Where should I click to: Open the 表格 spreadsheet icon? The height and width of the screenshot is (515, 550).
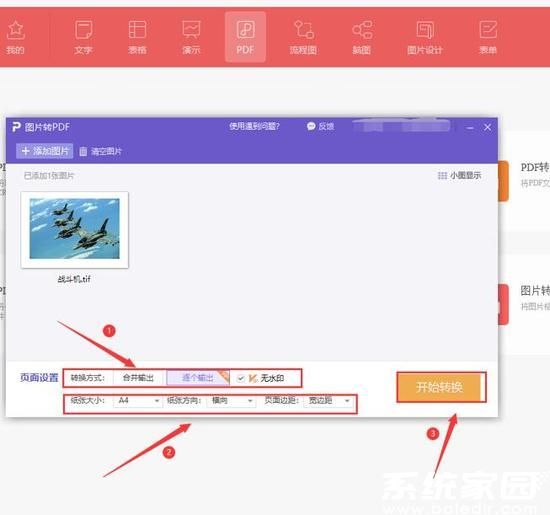click(137, 37)
